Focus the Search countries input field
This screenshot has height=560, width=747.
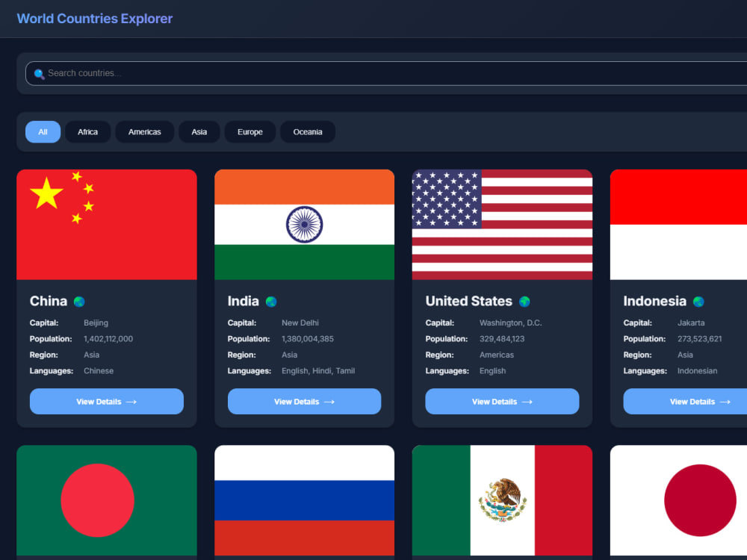[x=386, y=73]
